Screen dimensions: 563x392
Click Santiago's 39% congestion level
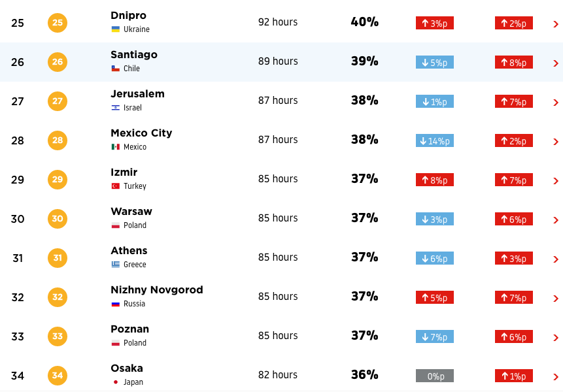pos(364,61)
